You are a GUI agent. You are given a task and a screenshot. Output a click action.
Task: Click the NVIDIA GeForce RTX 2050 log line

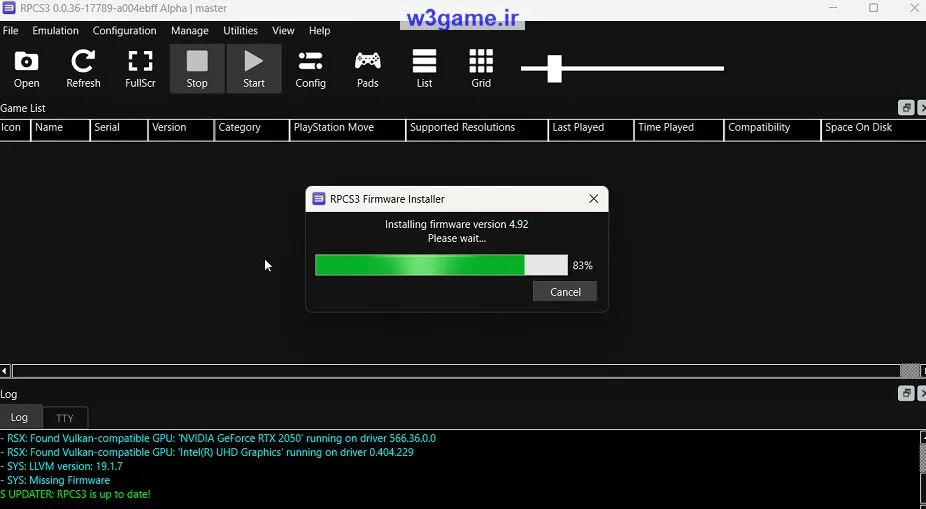(x=218, y=438)
